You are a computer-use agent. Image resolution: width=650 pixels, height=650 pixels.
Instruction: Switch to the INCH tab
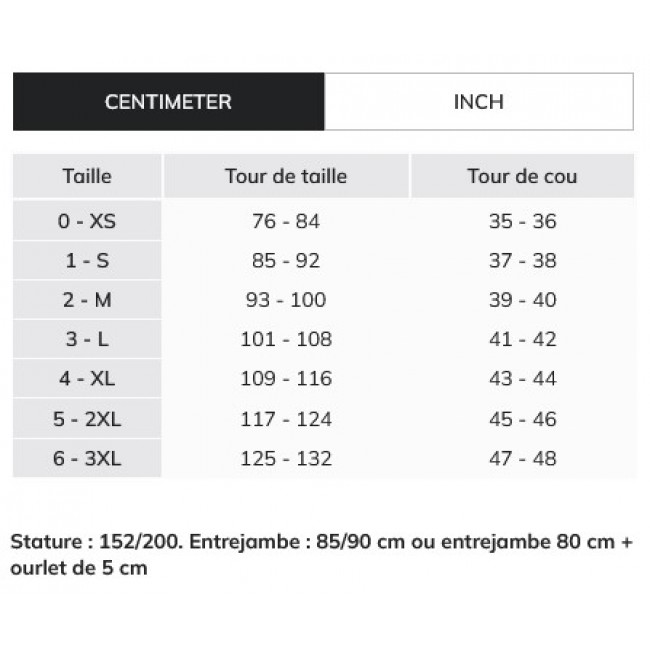click(479, 102)
